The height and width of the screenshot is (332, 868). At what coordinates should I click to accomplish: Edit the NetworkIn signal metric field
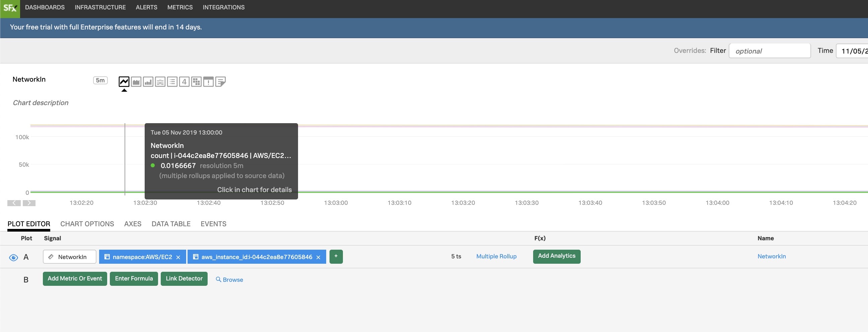coord(69,257)
